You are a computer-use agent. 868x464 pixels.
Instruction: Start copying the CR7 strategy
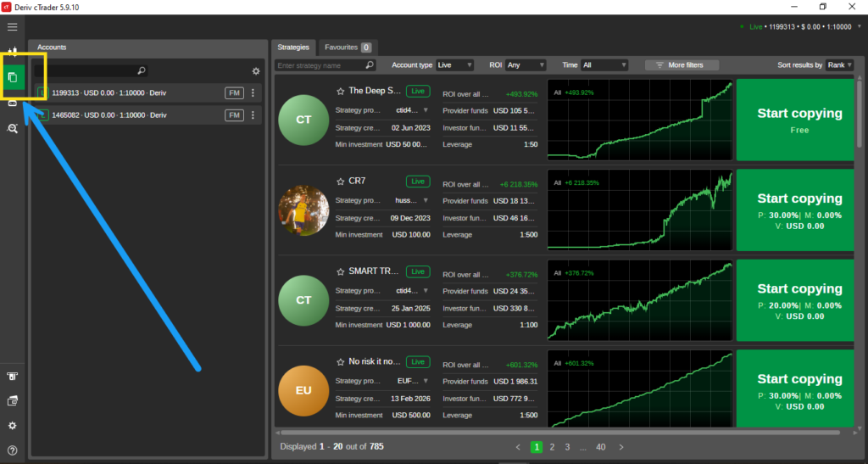(x=795, y=210)
